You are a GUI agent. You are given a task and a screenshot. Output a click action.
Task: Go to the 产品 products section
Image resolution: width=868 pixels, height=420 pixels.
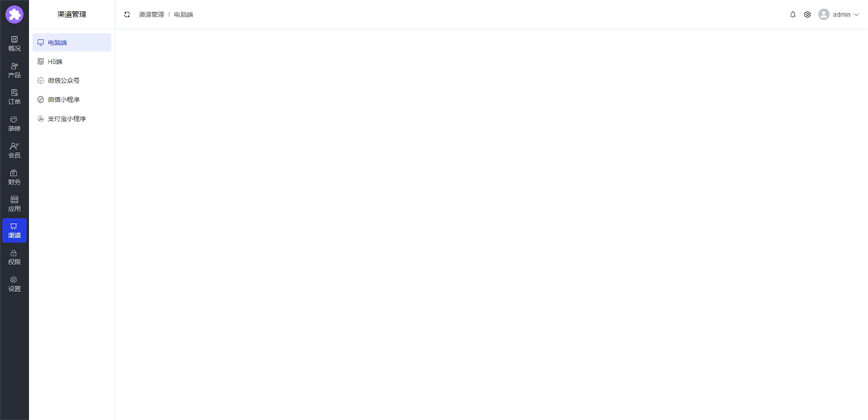pyautogui.click(x=14, y=70)
